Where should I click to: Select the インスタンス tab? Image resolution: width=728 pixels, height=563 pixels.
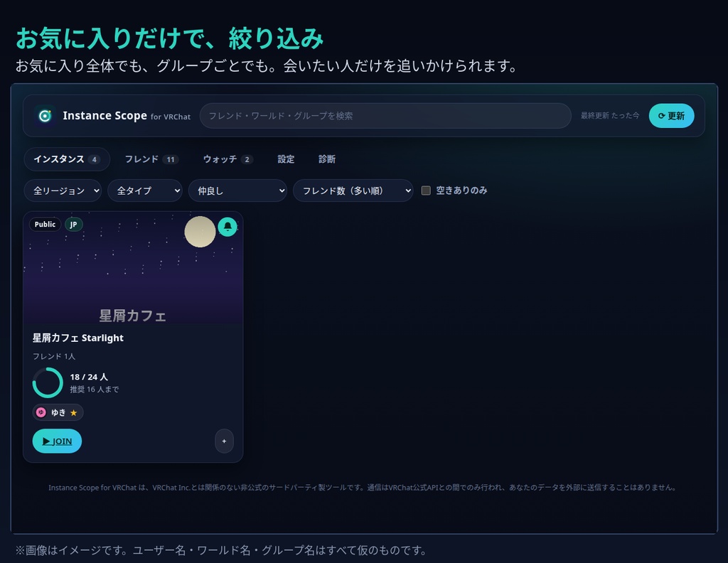(x=67, y=159)
